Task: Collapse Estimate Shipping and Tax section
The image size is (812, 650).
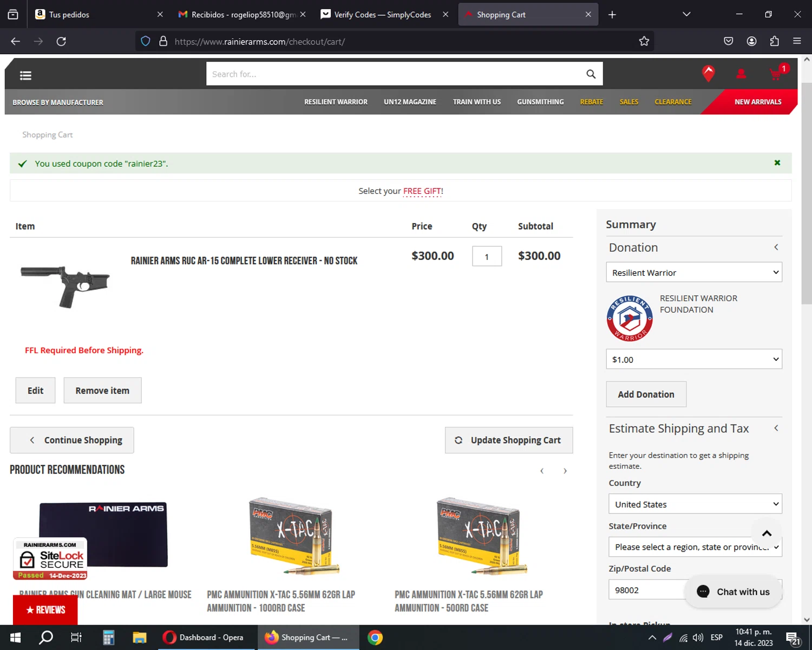Action: pos(776,428)
